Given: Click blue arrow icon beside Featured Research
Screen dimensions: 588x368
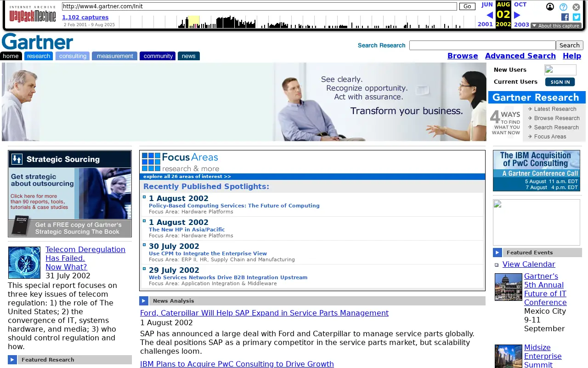Looking at the screenshot, I should pyautogui.click(x=12, y=360).
